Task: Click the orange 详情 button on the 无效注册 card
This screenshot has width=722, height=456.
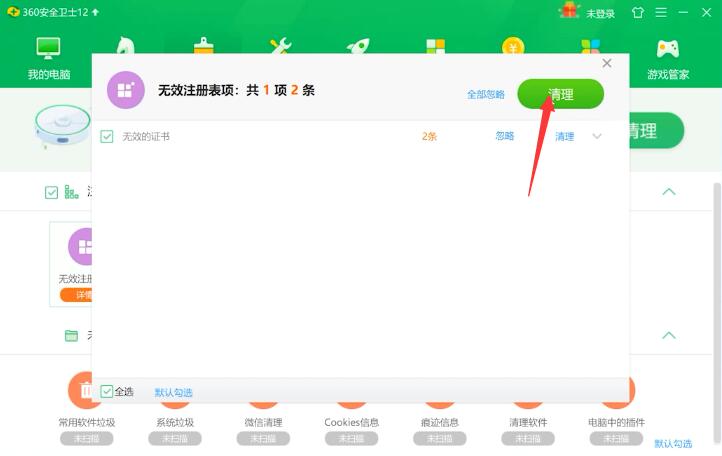Action: tap(76, 295)
